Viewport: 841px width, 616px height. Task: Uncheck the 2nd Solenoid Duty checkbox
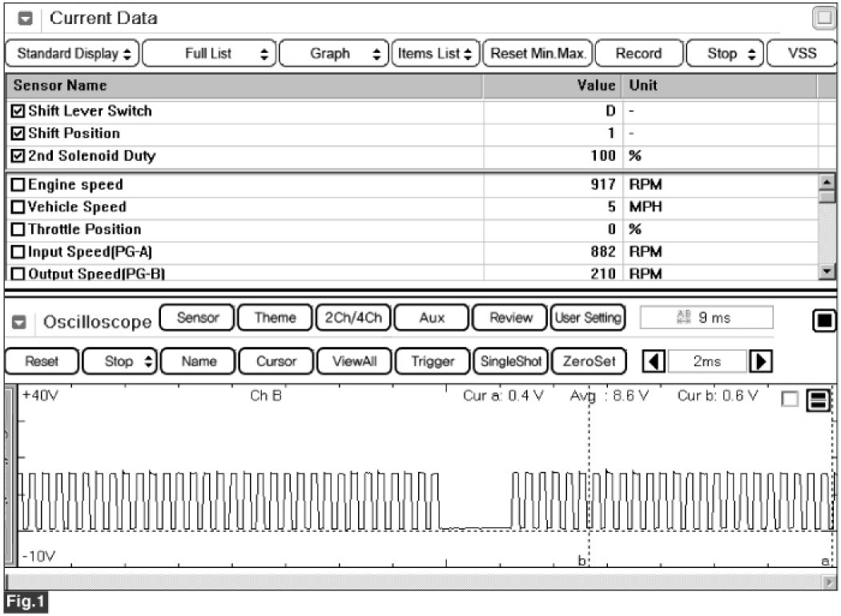click(19, 155)
